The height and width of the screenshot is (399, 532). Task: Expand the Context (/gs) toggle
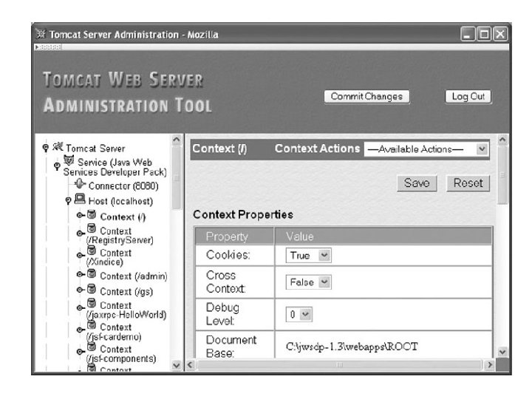click(x=81, y=290)
